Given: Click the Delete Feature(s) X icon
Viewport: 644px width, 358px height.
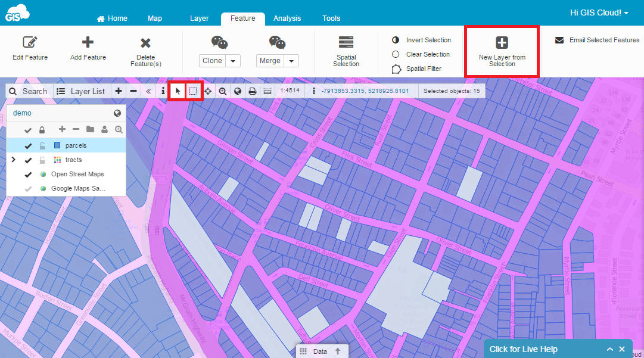Looking at the screenshot, I should tap(145, 43).
